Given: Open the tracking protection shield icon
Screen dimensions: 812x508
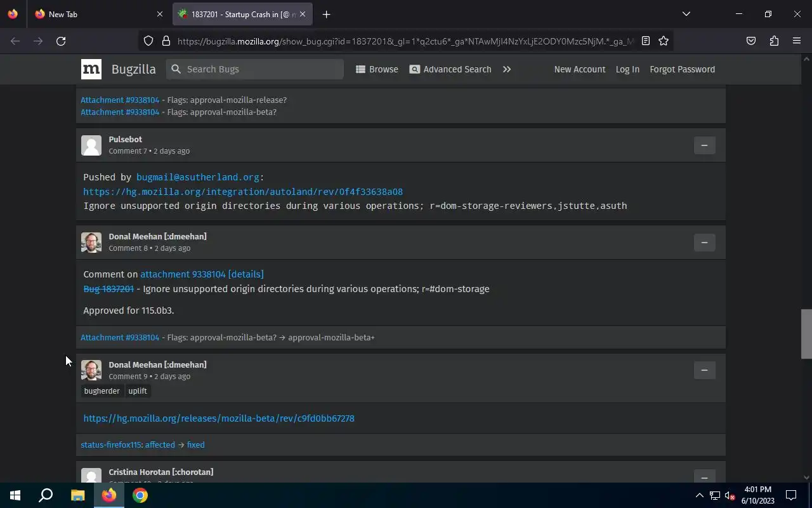Looking at the screenshot, I should coord(148,41).
